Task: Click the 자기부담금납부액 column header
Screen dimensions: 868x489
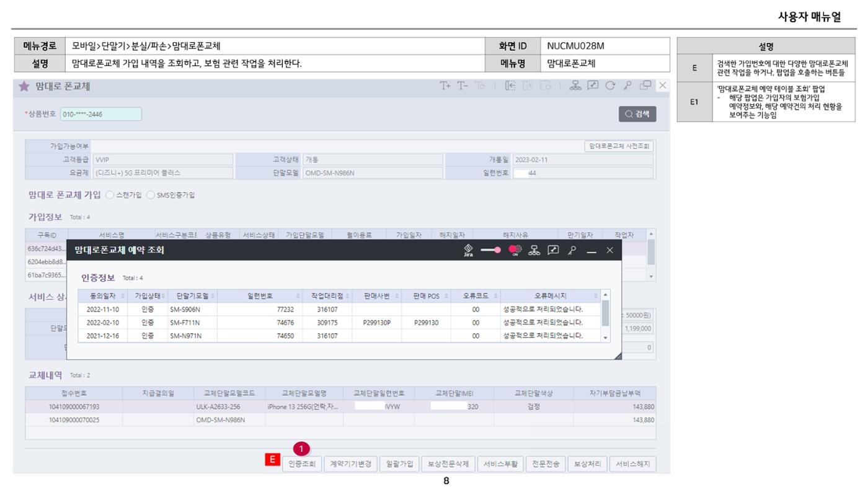Action: (x=614, y=393)
